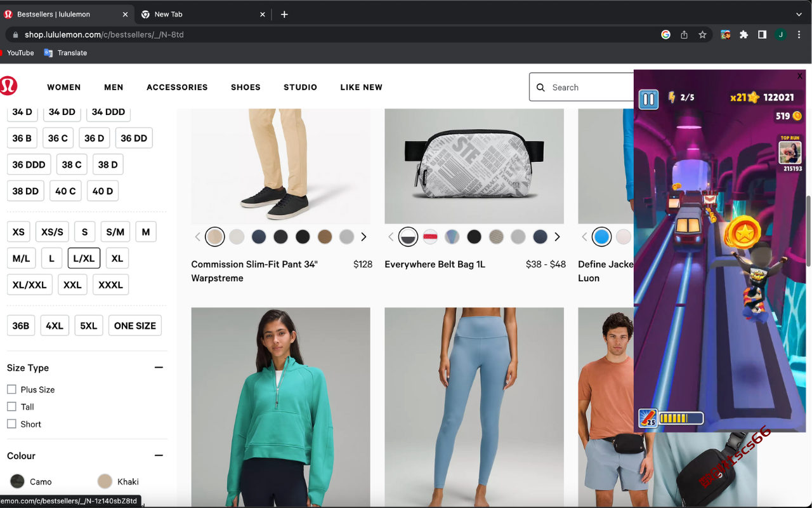812x508 pixels.
Task: Open Everywhere Belt Bag 1L product
Action: [435, 264]
